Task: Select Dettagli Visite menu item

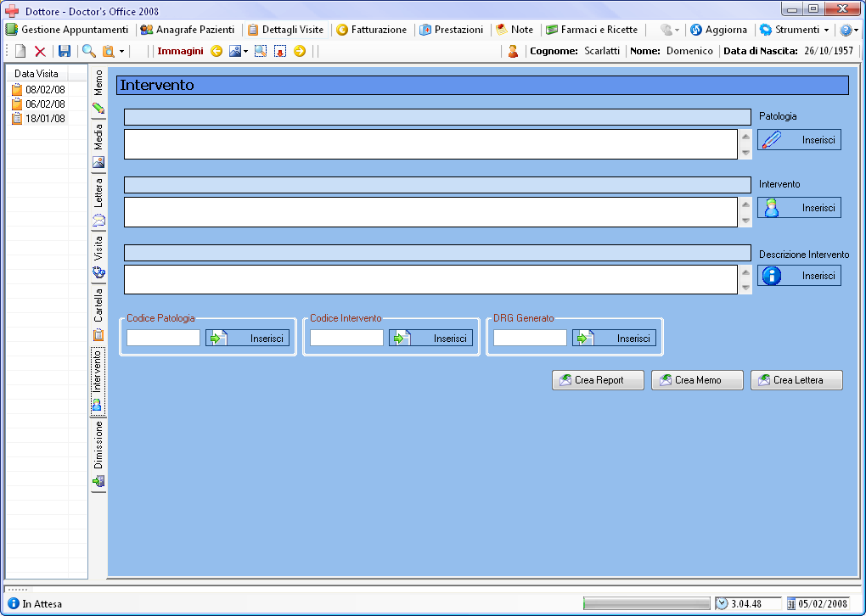Action: (285, 30)
